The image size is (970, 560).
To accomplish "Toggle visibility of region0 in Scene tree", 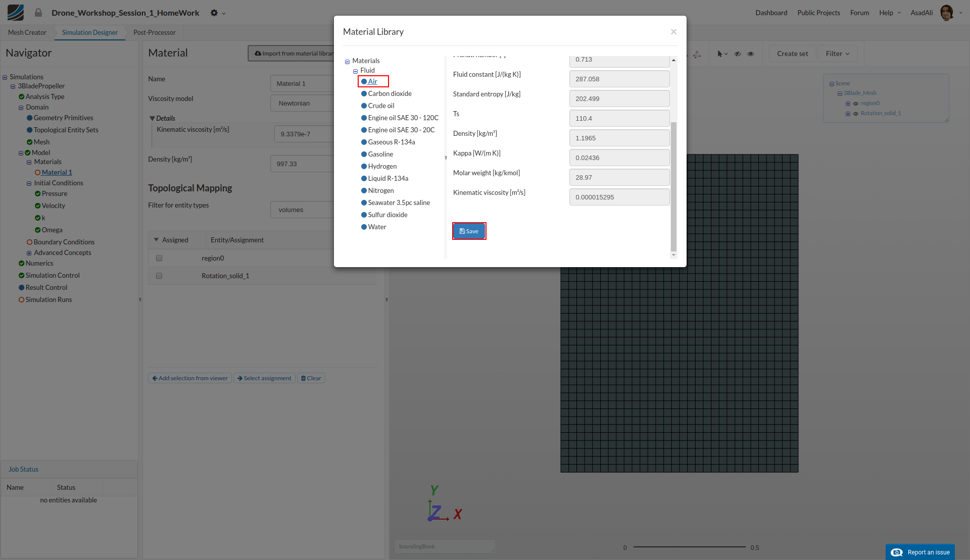I will 856,104.
